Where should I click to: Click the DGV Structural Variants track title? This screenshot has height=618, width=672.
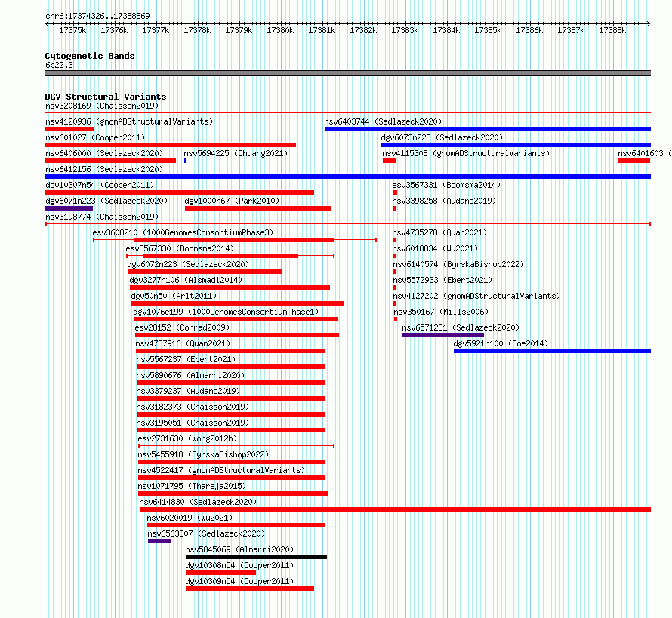coord(106,97)
